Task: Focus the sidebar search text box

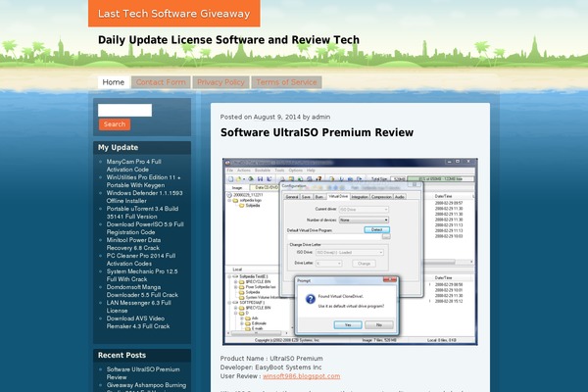Action: click(x=124, y=111)
